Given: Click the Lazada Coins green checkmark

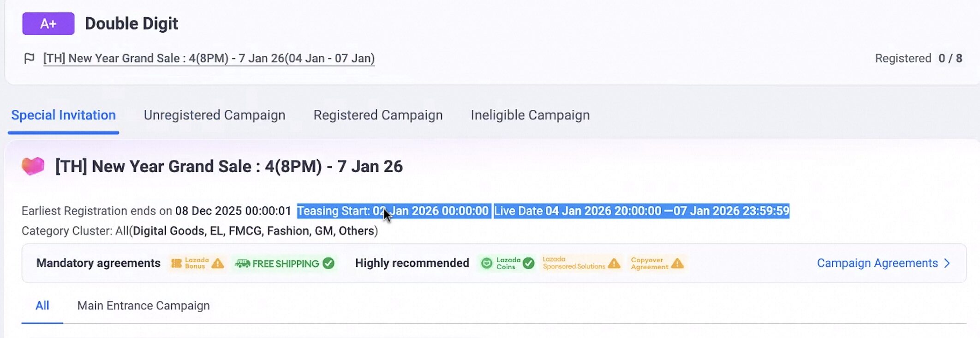Looking at the screenshot, I should click(529, 263).
